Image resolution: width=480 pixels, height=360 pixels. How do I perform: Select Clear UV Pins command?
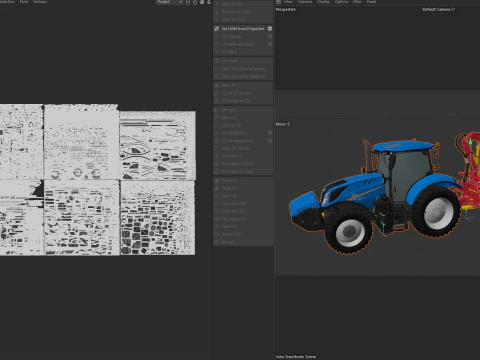[243, 19]
